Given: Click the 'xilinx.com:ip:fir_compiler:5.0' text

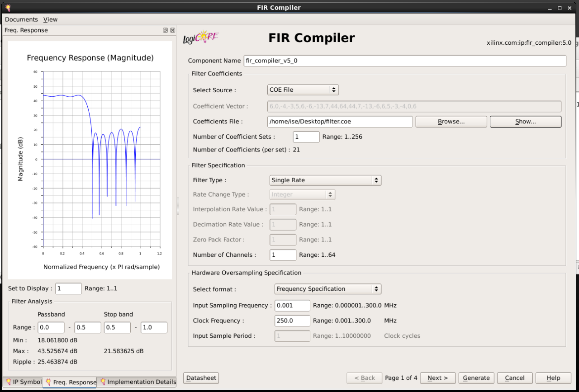Looking at the screenshot, I should click(x=529, y=43).
